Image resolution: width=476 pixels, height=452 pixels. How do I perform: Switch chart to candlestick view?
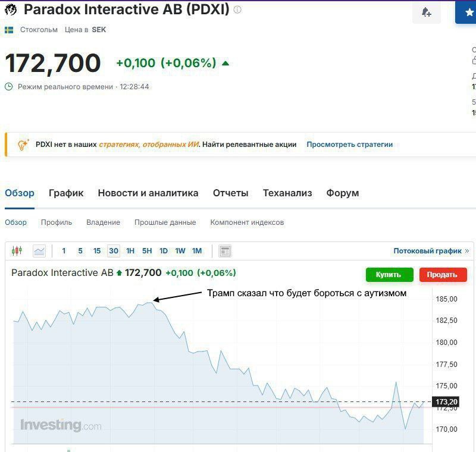[17, 251]
